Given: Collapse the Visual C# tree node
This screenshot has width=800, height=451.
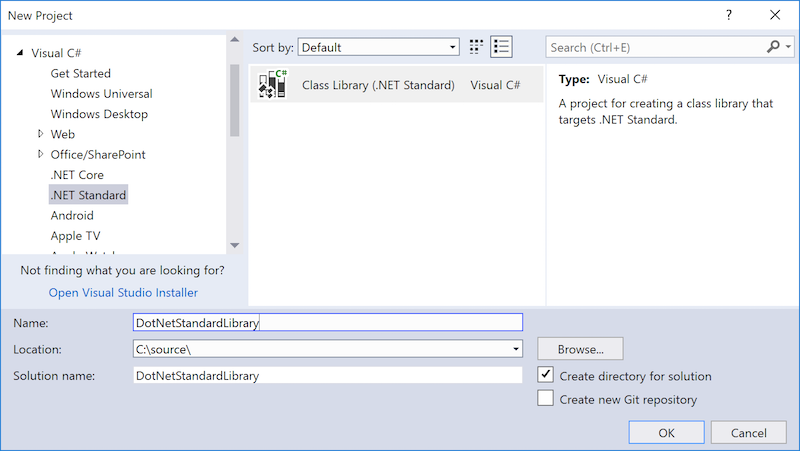Looking at the screenshot, I should tap(20, 53).
